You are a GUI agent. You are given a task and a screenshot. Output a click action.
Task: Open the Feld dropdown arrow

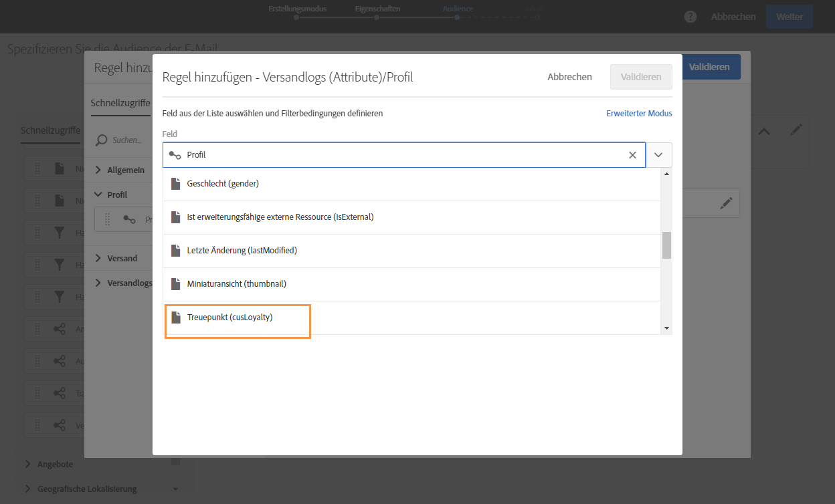[x=658, y=155]
